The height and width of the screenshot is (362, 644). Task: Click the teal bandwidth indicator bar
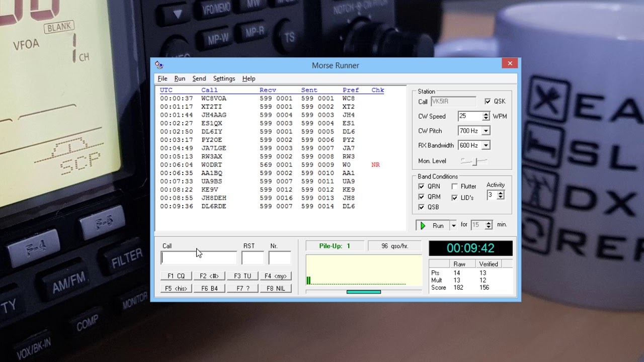364,292
